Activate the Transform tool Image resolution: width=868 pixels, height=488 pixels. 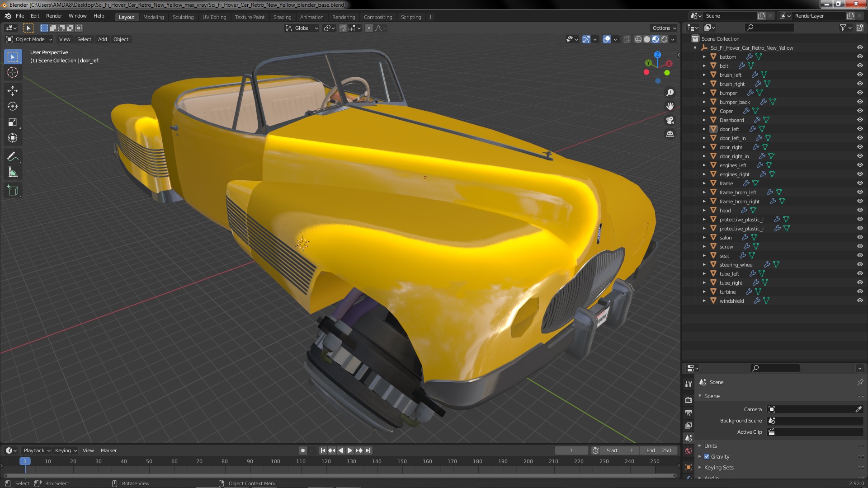pyautogui.click(x=13, y=138)
